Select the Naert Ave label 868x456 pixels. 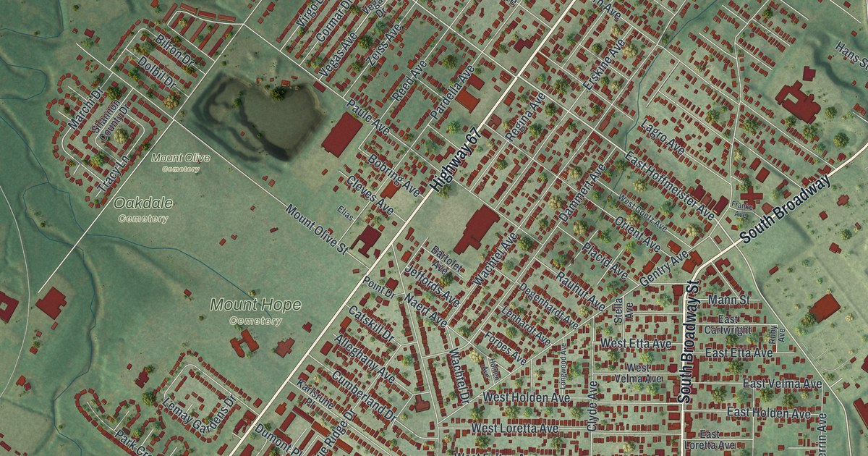[x=425, y=308]
